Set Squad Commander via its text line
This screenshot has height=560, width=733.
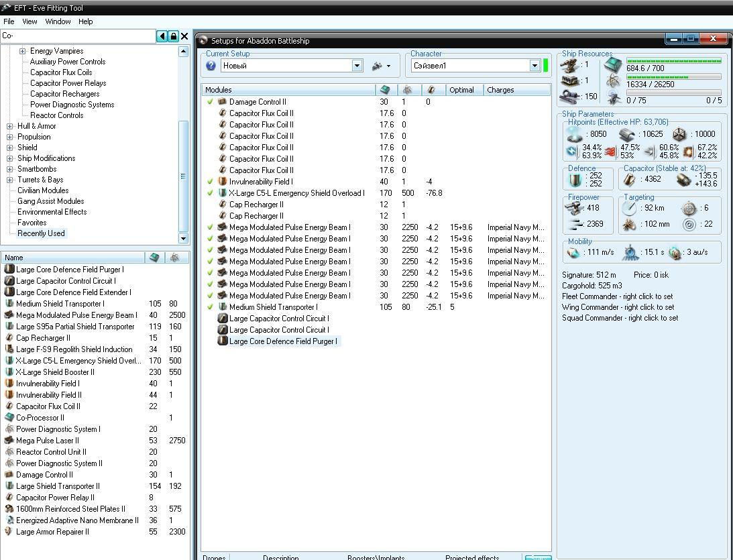(620, 318)
